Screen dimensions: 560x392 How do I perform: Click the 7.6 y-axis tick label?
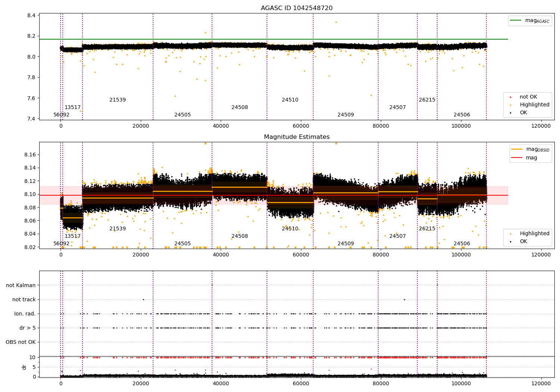[31, 99]
